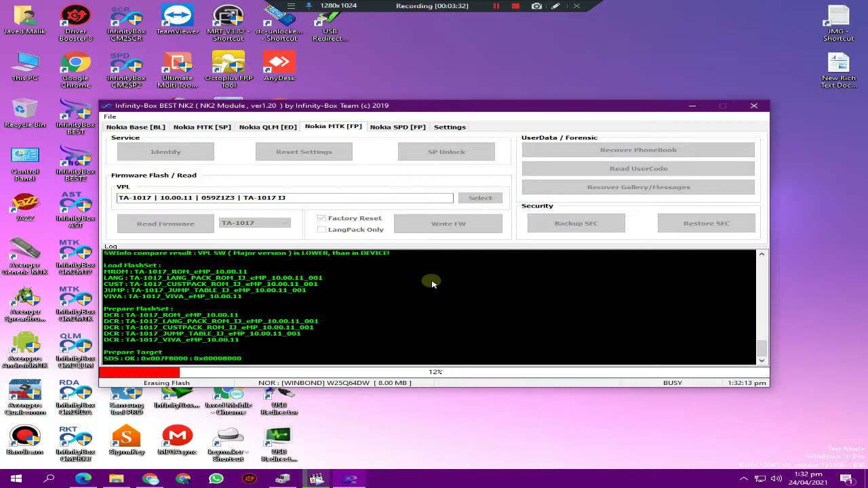
Task: Open the JAZZ desktop icon
Action: click(25, 207)
